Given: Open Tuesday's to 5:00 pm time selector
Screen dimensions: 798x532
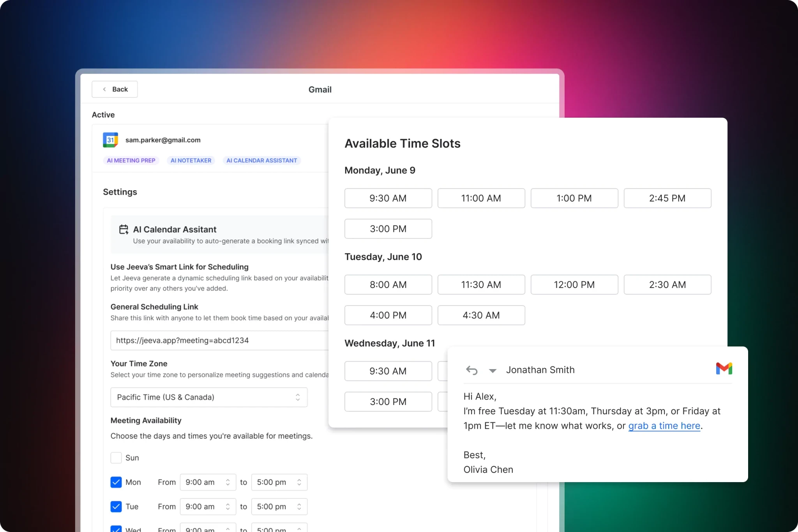Looking at the screenshot, I should (x=279, y=506).
